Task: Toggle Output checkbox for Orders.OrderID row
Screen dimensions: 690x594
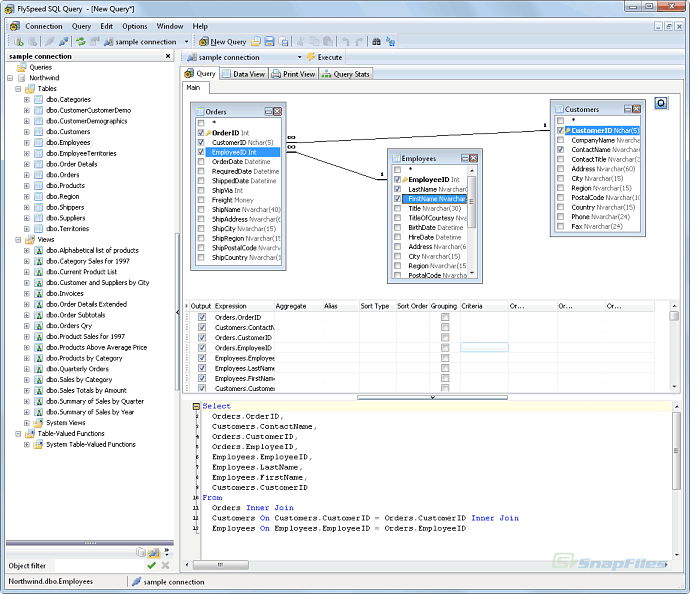Action: (202, 317)
